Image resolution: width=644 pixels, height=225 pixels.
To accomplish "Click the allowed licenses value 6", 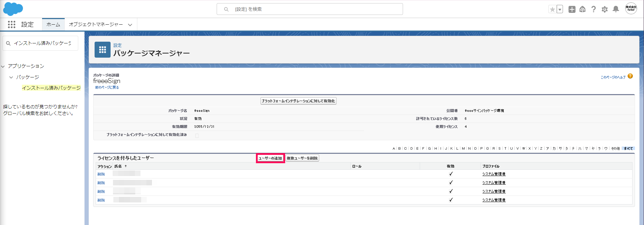I will pyautogui.click(x=466, y=119).
